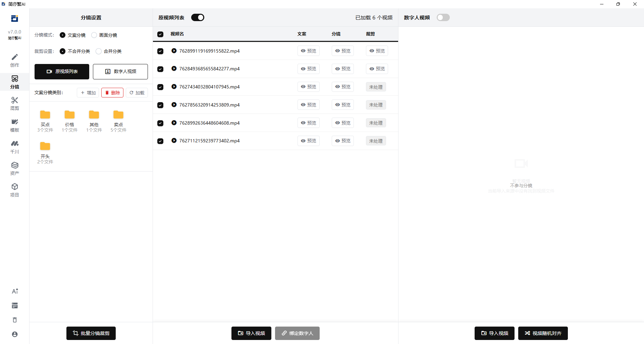Open the 混剪 scissors section
This screenshot has width=644, height=344.
14,104
